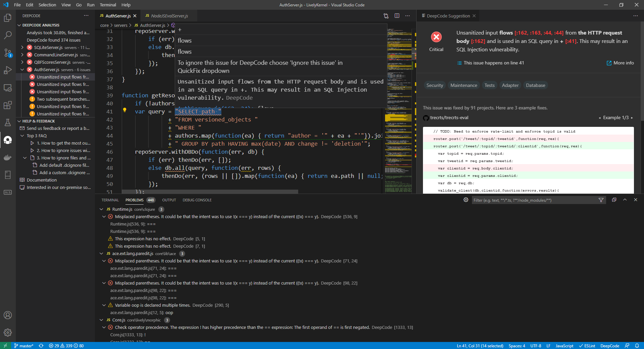Collapse the Runtime.js problems group
The width and height of the screenshot is (644, 349).
pos(101,209)
